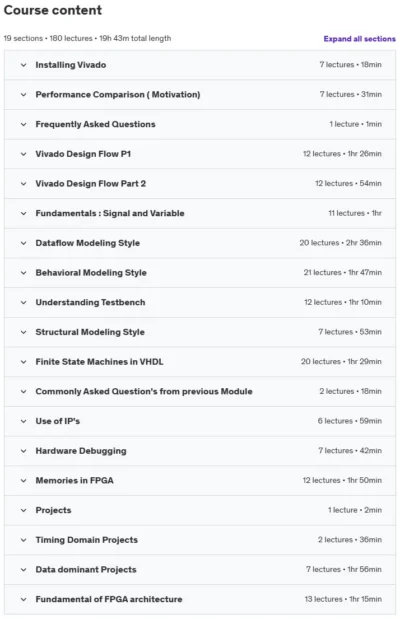Open the Performance Comparison (Motivation) section
This screenshot has width=400, height=619.
point(200,95)
